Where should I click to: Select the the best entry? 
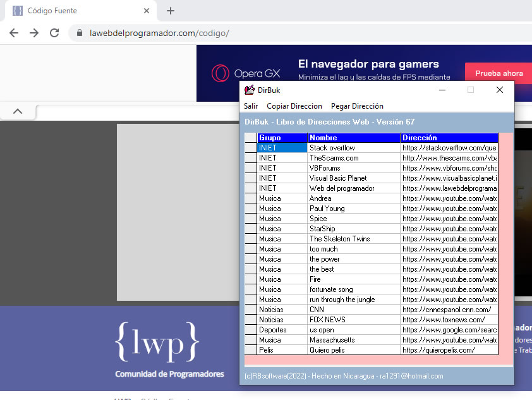(x=354, y=269)
